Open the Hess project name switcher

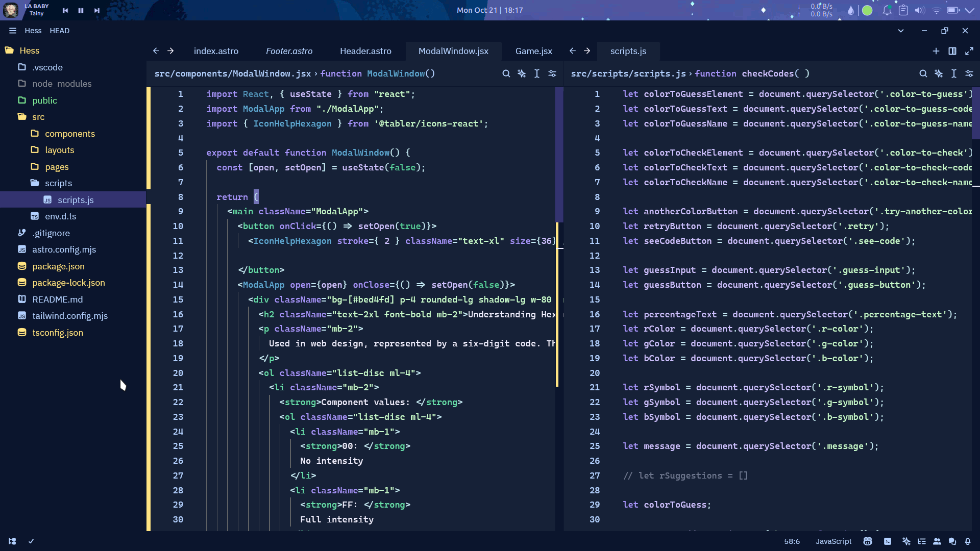coord(33,31)
